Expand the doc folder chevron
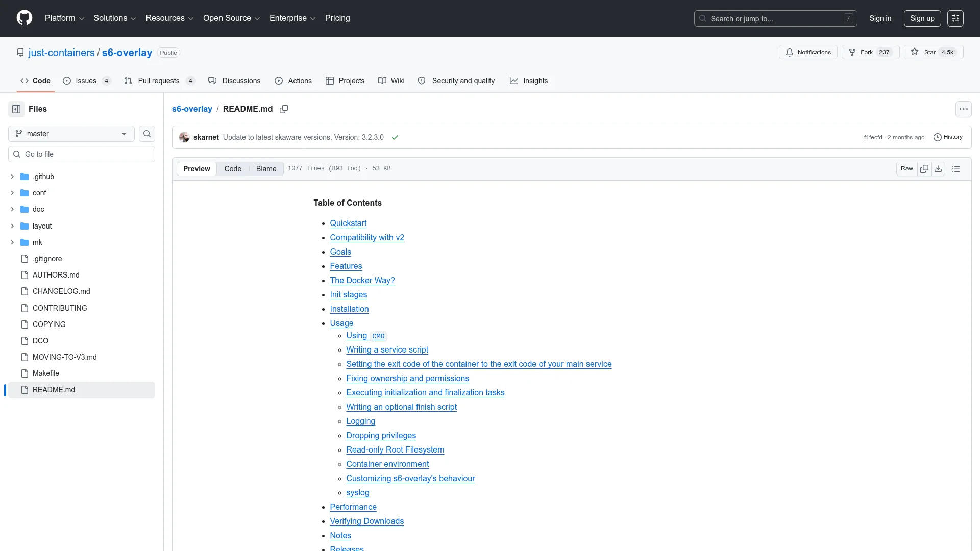Viewport: 980px width, 551px height. pos(12,209)
